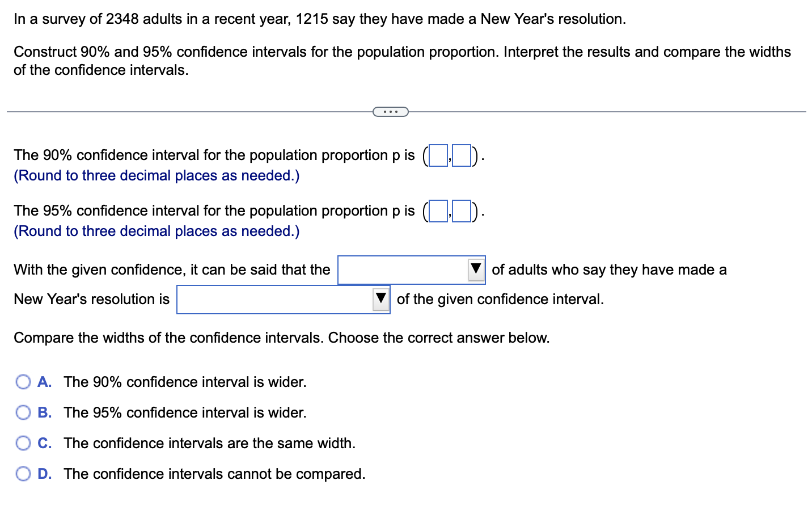This screenshot has height=514, width=812.
Task: Click the empty first interpretation dropdown field
Action: 403,269
